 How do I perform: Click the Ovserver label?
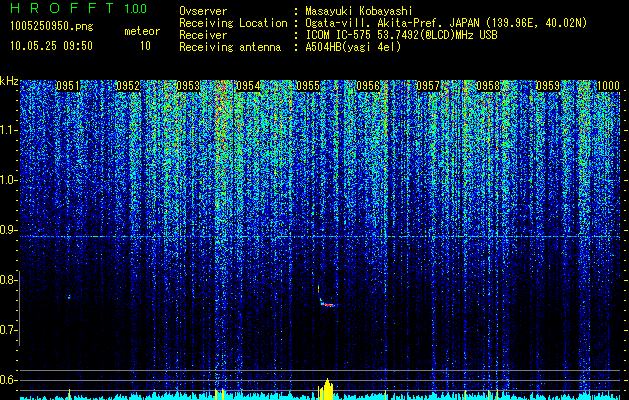pos(203,11)
